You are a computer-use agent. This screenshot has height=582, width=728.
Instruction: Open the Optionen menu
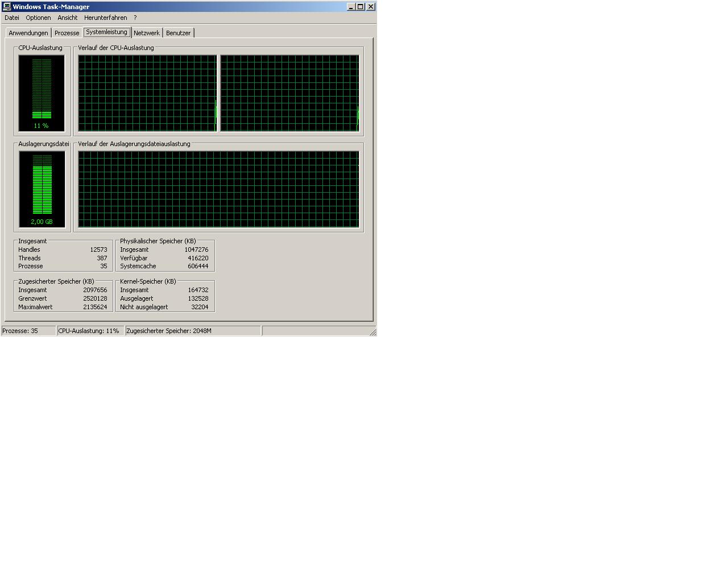coord(38,18)
